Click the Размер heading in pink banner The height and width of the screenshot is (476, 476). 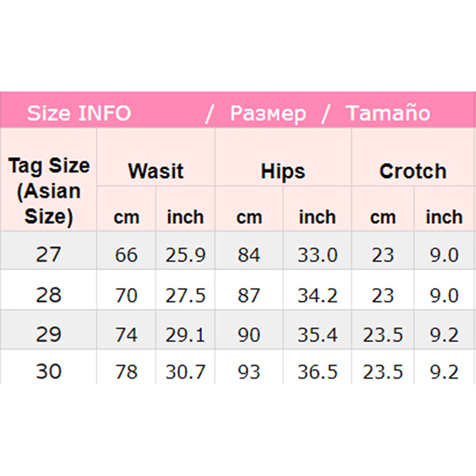[x=268, y=113]
